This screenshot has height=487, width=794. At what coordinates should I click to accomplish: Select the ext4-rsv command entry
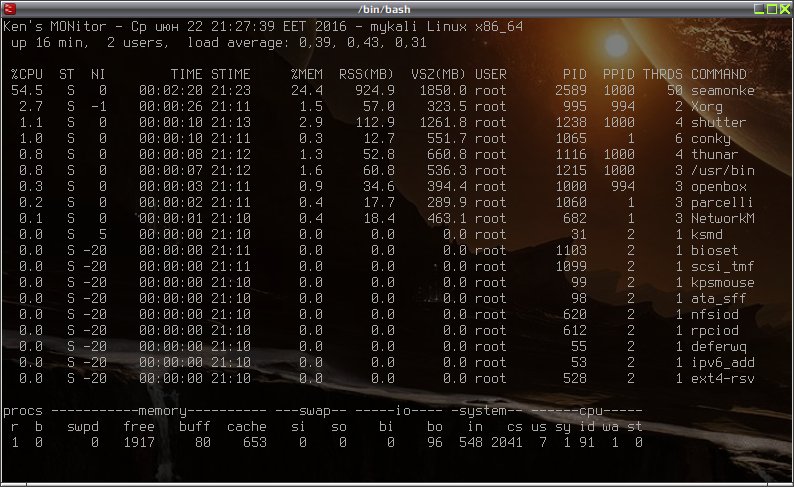[x=723, y=379]
